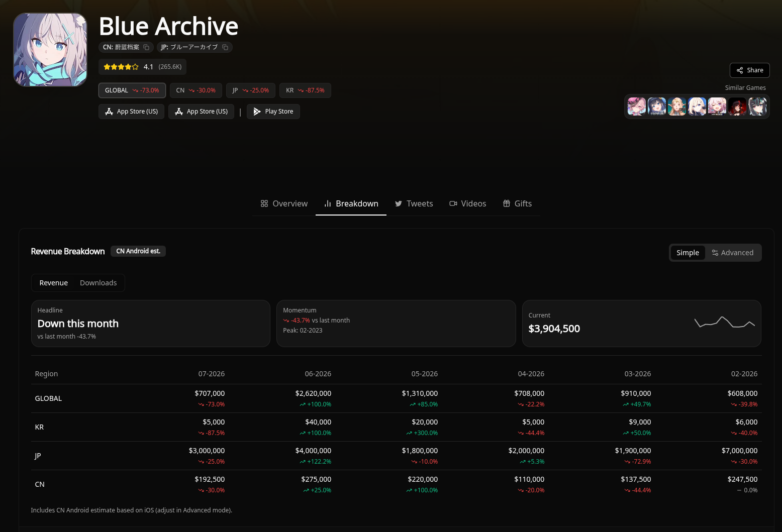Select the CN region chip showing -30.0%
The width and height of the screenshot is (782, 532).
(196, 90)
